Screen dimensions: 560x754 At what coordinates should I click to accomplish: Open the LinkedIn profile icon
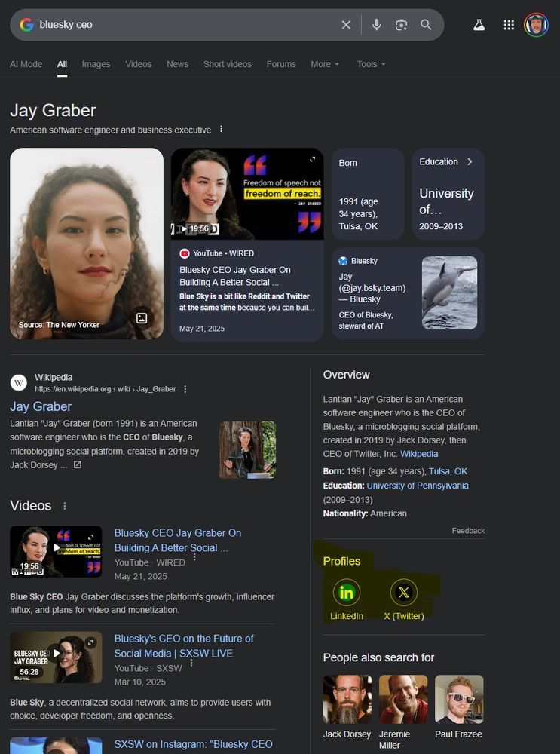(347, 593)
